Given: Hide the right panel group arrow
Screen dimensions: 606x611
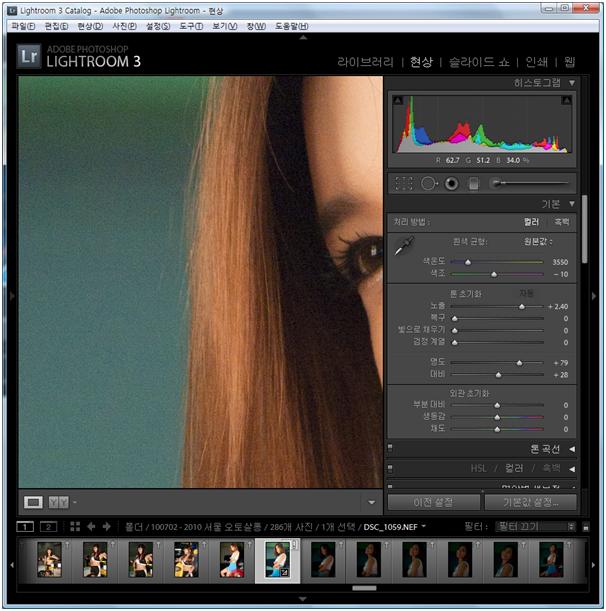Looking at the screenshot, I should pyautogui.click(x=594, y=296).
